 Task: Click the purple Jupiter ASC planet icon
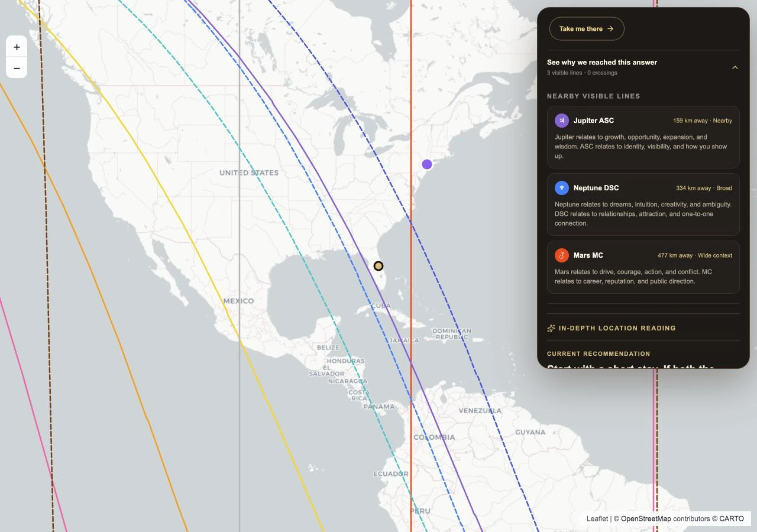pos(562,121)
